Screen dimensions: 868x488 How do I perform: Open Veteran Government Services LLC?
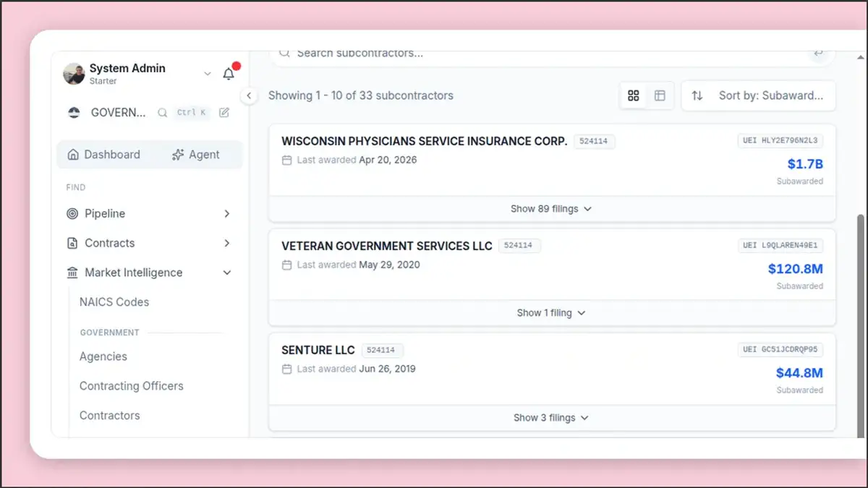pyautogui.click(x=387, y=246)
